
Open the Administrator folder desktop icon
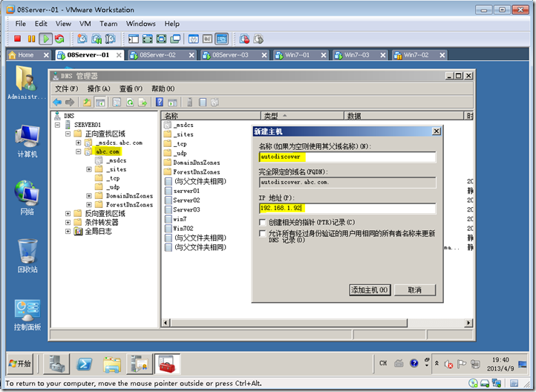(x=27, y=82)
